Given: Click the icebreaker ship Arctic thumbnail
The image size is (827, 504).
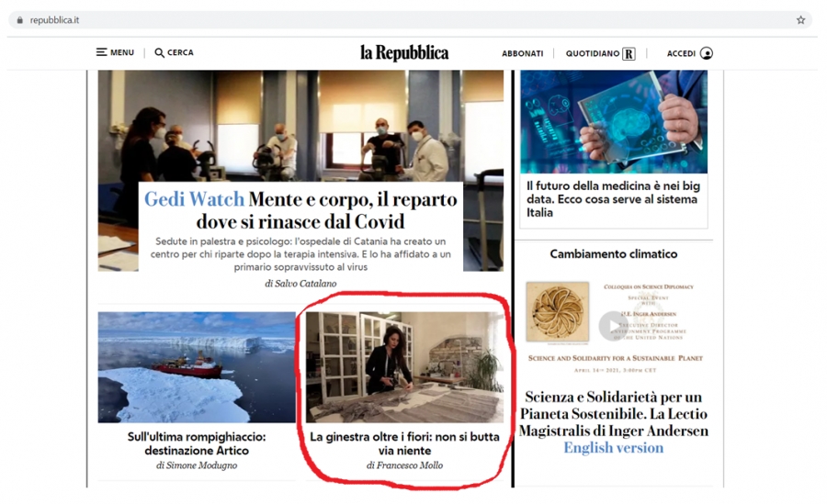Looking at the screenshot, I should click(x=197, y=367).
